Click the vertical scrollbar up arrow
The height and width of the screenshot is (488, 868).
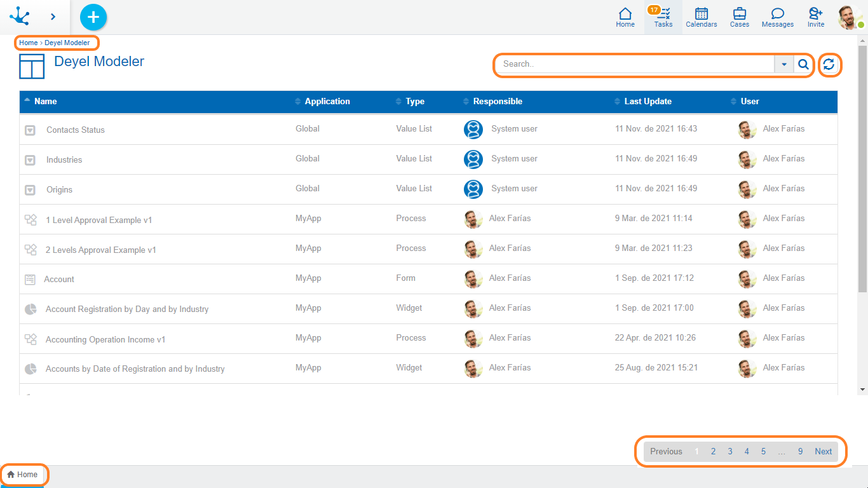coord(862,41)
